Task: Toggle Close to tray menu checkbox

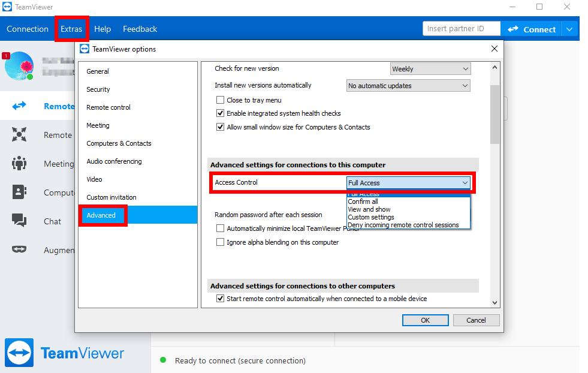Action: pos(220,100)
